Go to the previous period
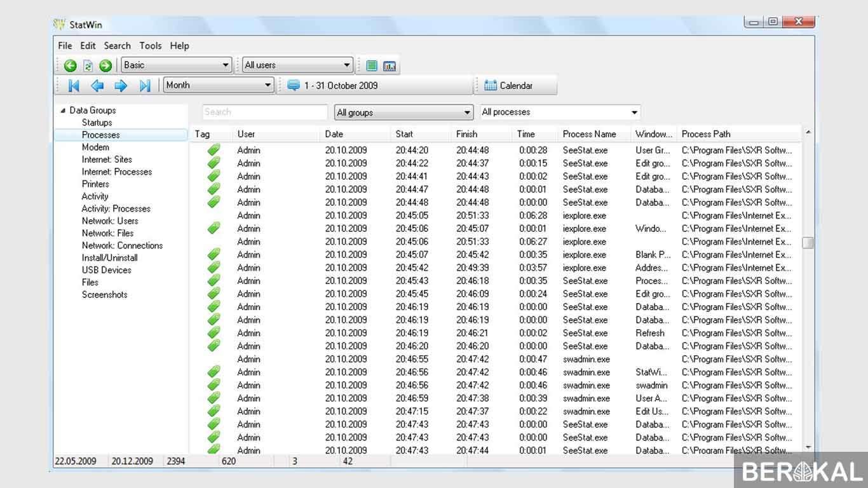 pos(97,86)
